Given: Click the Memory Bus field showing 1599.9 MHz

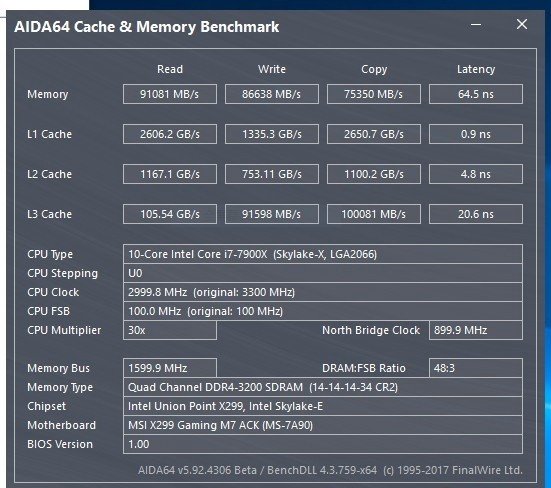Looking at the screenshot, I should 170,368.
